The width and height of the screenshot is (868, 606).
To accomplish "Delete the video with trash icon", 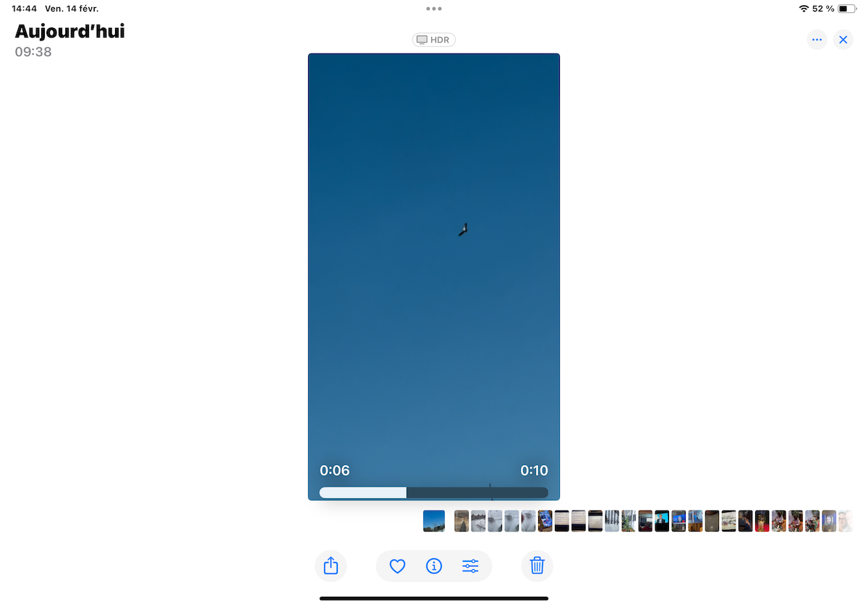I will pos(537,566).
